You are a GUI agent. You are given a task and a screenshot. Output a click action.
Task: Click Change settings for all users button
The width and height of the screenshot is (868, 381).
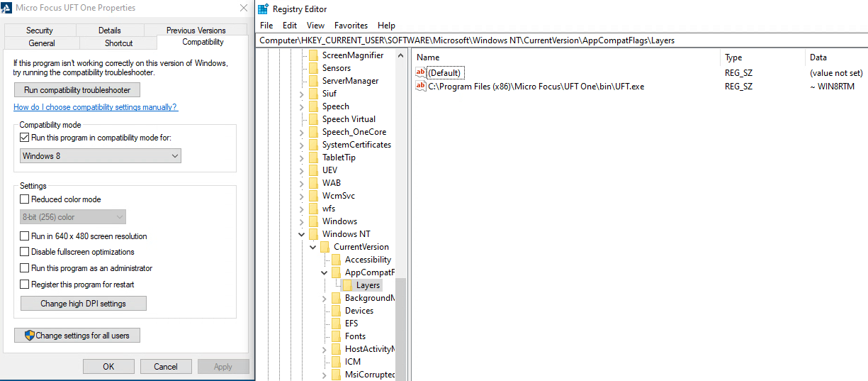click(x=77, y=335)
